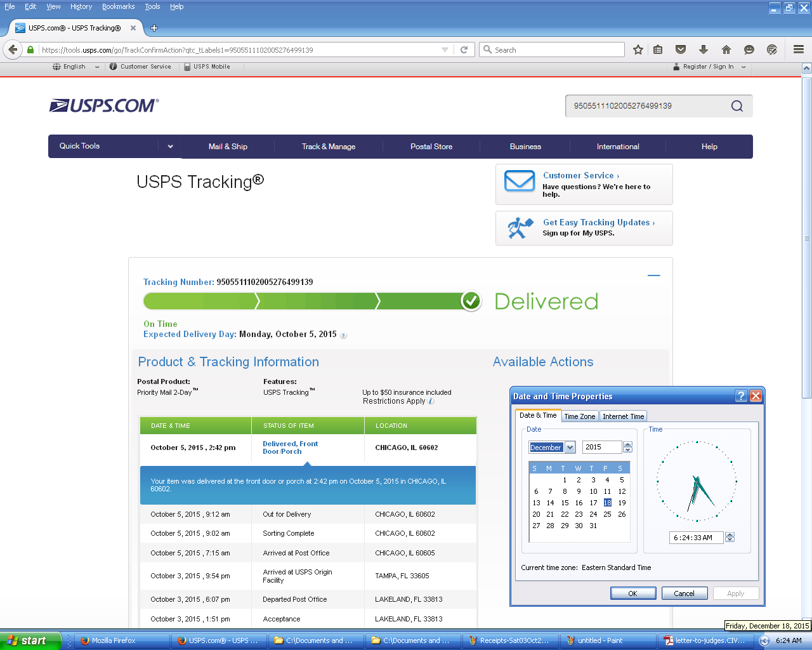The image size is (812, 650).
Task: Click the USPS.COM logo
Action: 104,105
